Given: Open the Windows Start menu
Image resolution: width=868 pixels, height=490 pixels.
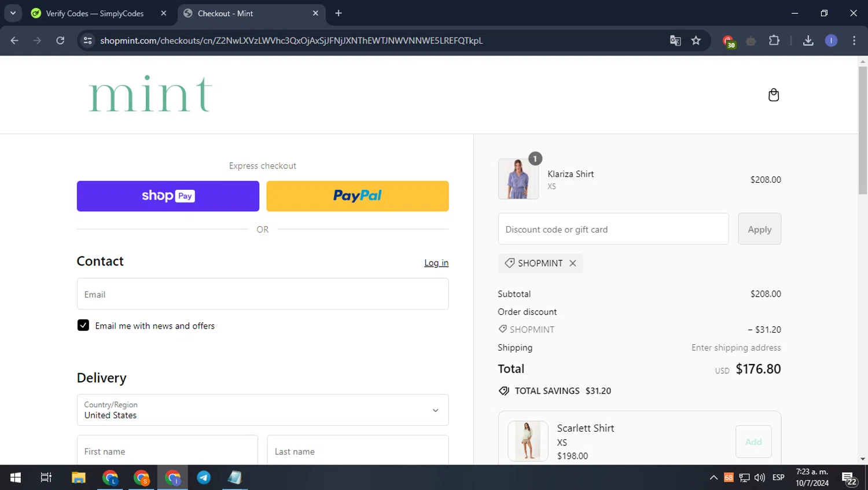Looking at the screenshot, I should tap(16, 477).
